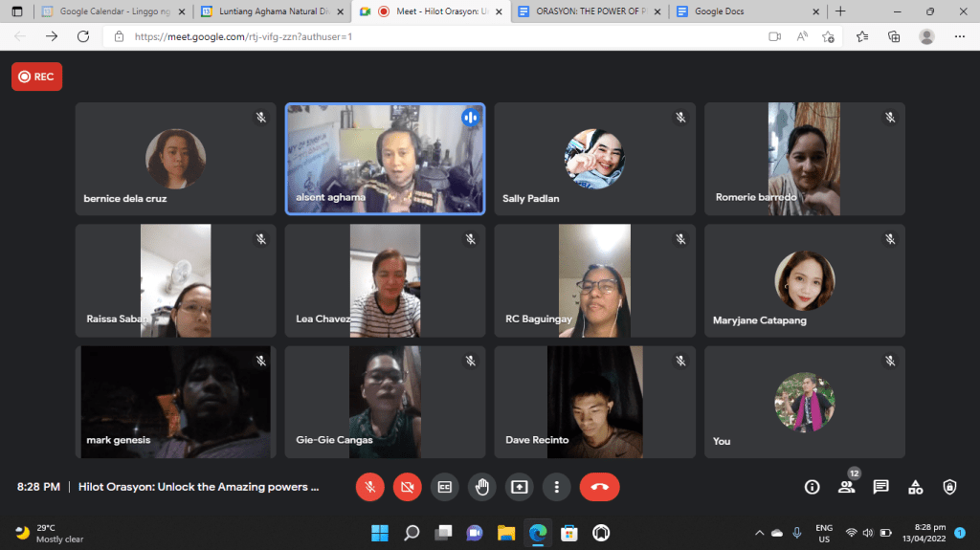Click the Present now screen-share icon
The image size is (980, 550).
coord(519,487)
